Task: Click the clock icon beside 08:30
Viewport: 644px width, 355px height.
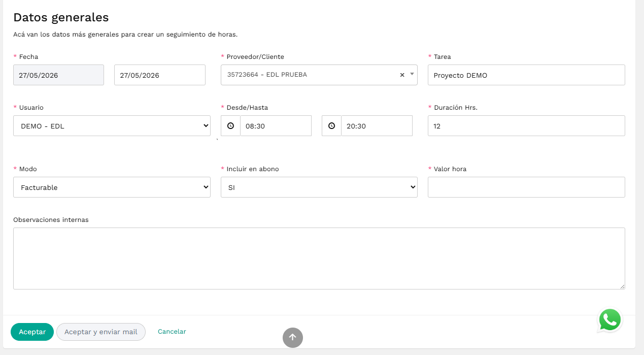Action: 230,125
